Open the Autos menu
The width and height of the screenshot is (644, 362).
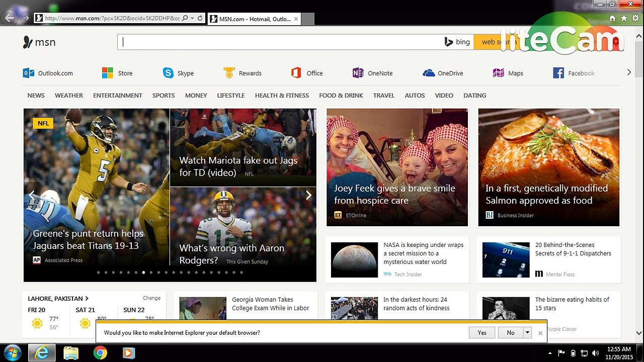click(415, 96)
